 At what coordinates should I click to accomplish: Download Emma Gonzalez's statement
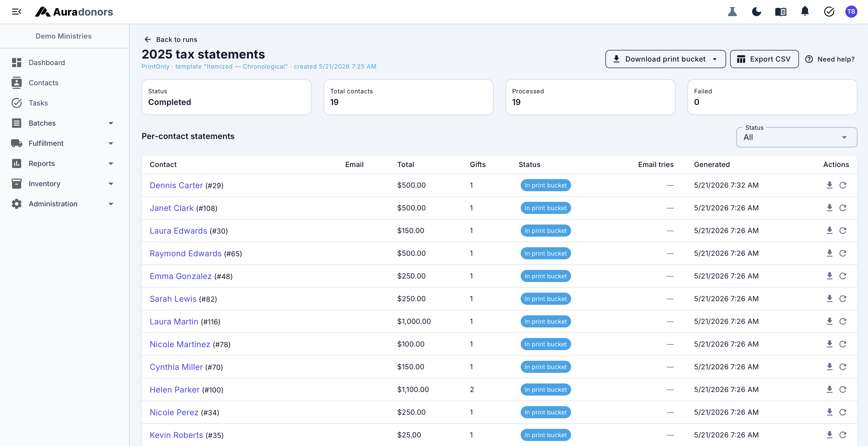click(830, 276)
